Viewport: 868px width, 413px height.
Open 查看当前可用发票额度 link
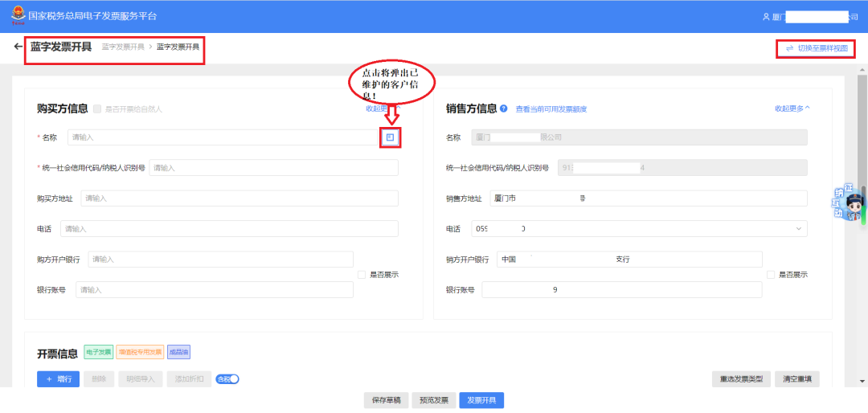point(551,109)
